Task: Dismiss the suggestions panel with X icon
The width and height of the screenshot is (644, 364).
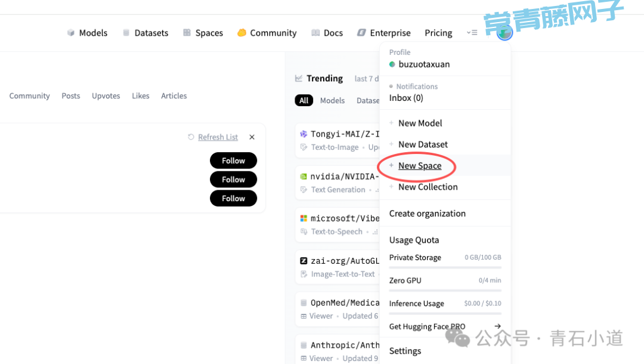Action: click(252, 137)
